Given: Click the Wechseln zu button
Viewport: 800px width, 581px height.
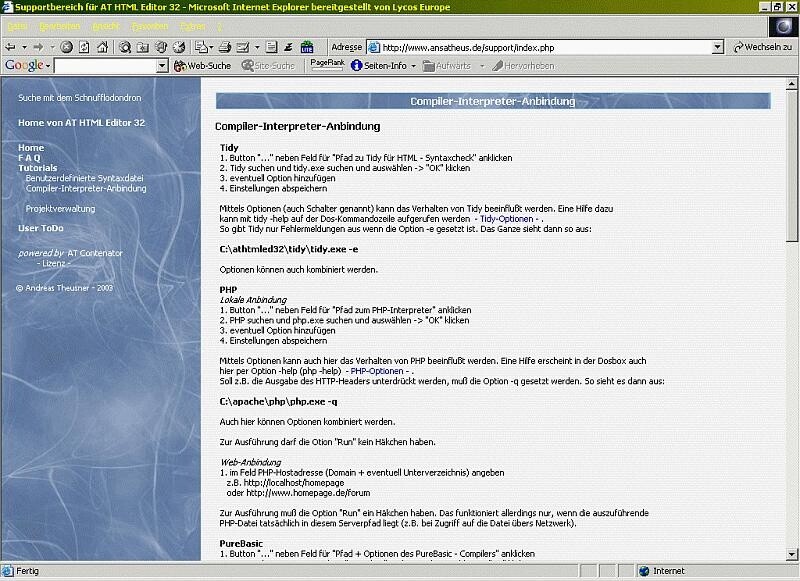Looking at the screenshot, I should tap(762, 47).
